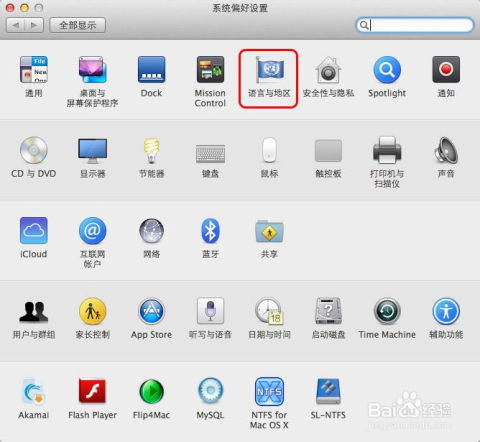Open Mission Control preferences
The image size is (480, 442).
(210, 81)
